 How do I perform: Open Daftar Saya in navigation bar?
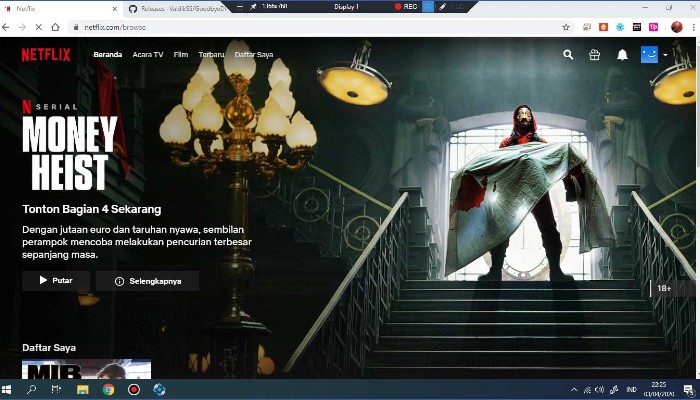click(x=254, y=54)
